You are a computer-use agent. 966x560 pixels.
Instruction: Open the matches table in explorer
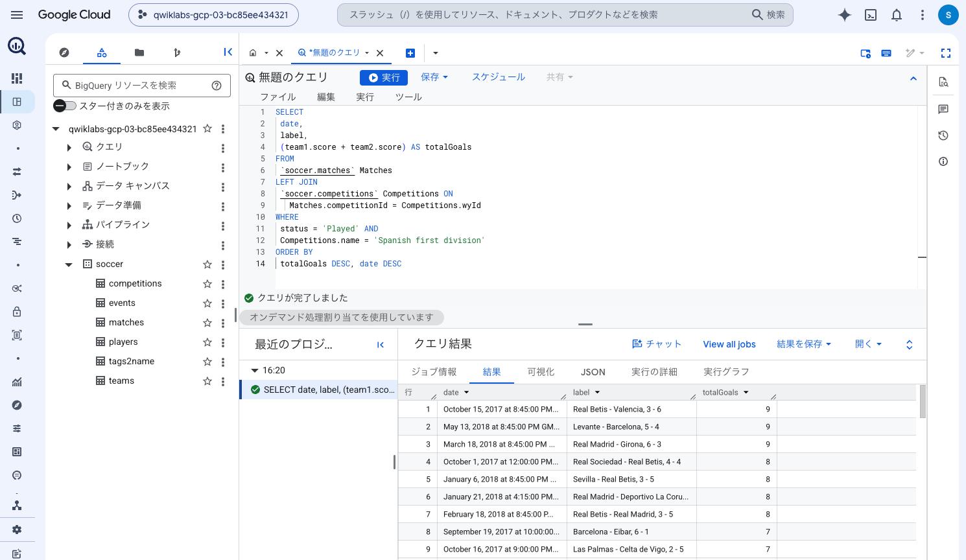(x=126, y=323)
